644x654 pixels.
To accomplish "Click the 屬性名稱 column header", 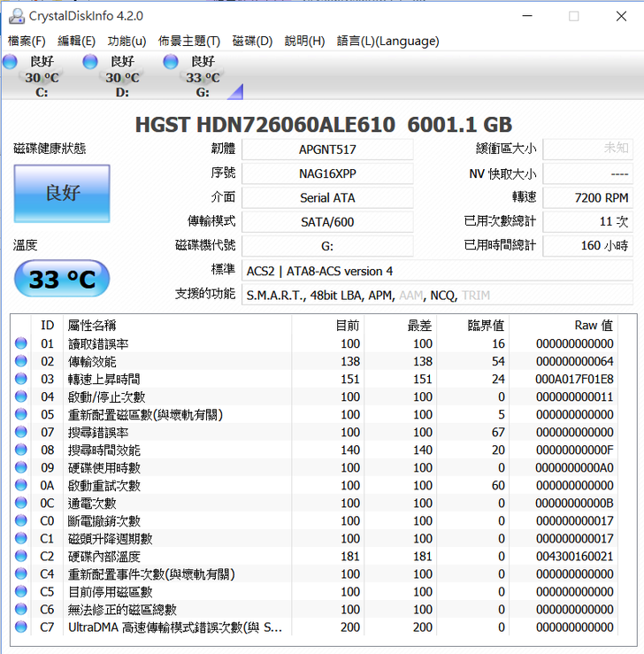I will click(x=92, y=325).
